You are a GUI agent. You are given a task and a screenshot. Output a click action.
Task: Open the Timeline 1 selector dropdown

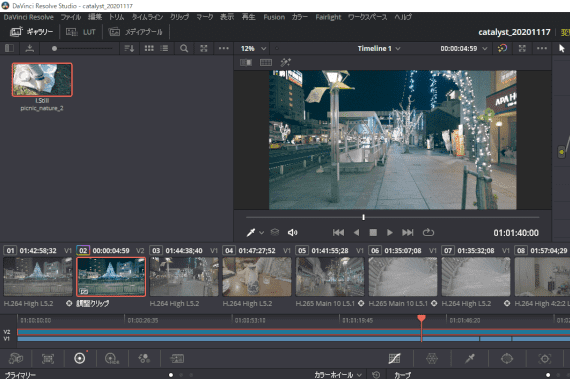[378, 48]
